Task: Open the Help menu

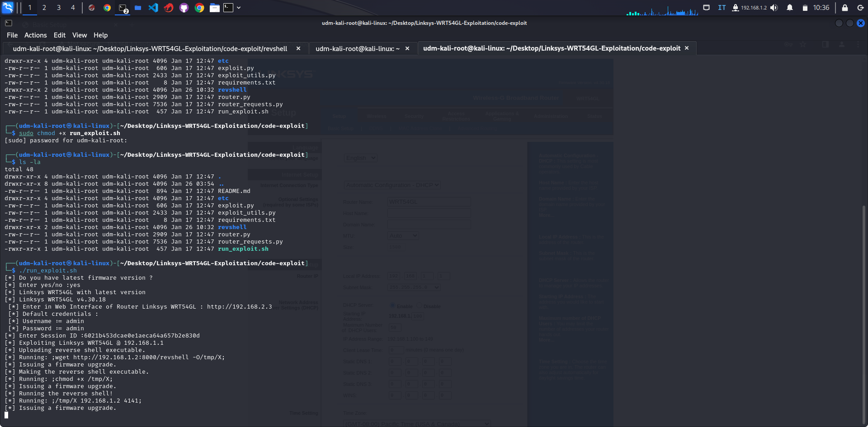Action: [101, 35]
